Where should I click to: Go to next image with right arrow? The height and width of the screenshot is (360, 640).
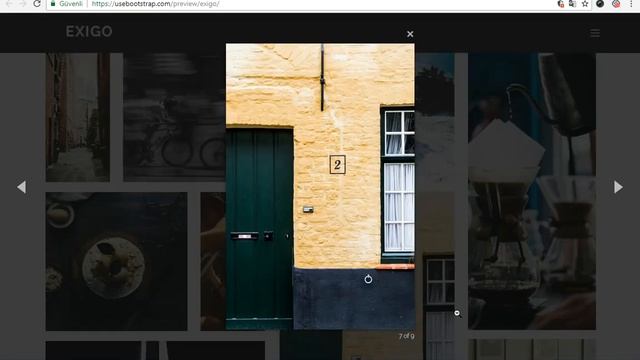pos(618,187)
